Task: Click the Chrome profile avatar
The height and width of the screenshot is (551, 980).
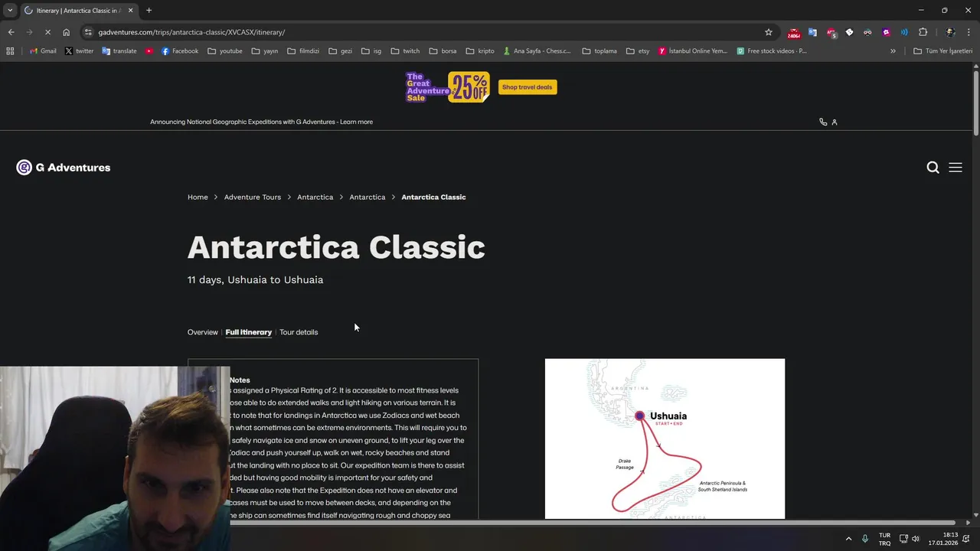Action: tap(950, 32)
